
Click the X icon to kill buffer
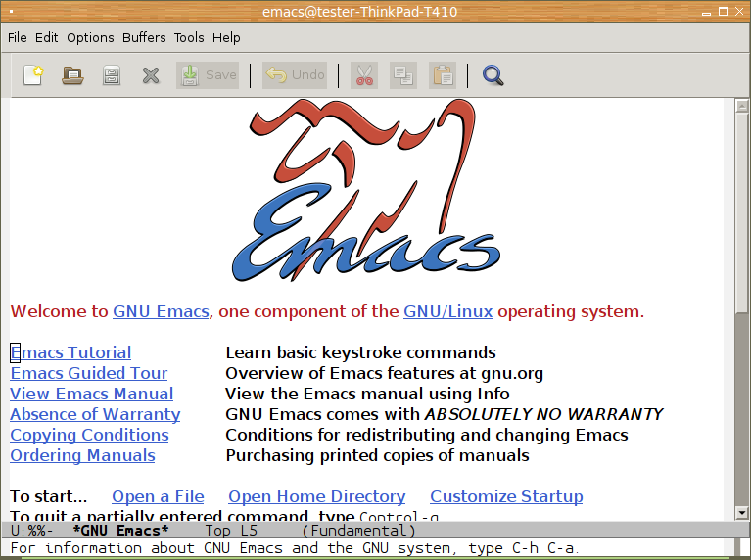click(x=151, y=75)
